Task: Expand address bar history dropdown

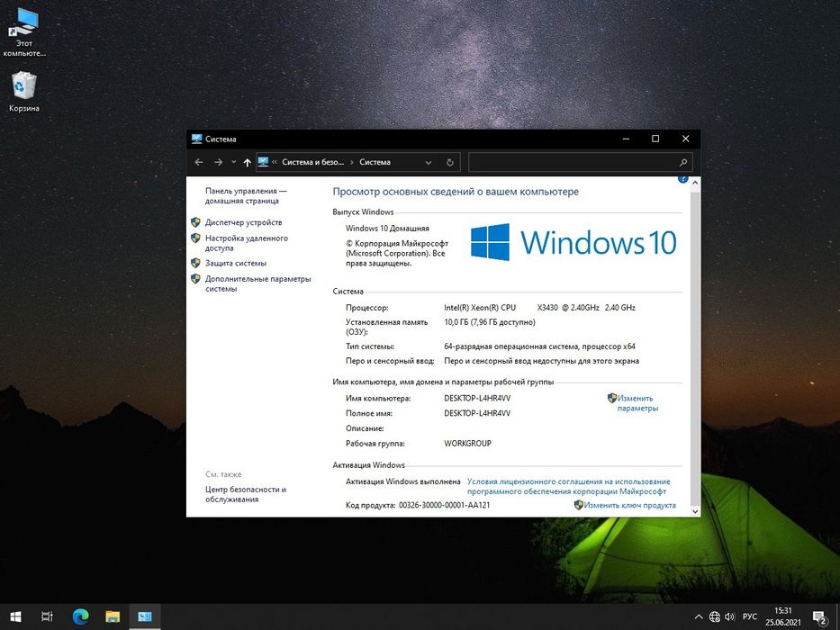Action: pos(428,162)
